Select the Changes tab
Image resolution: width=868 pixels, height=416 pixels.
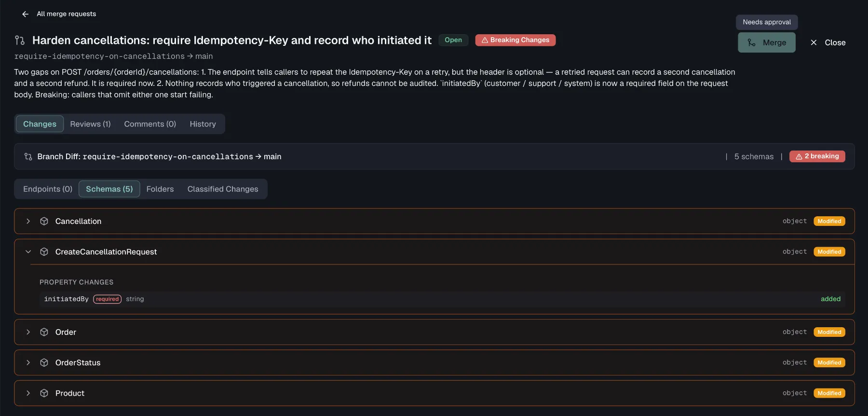(40, 124)
